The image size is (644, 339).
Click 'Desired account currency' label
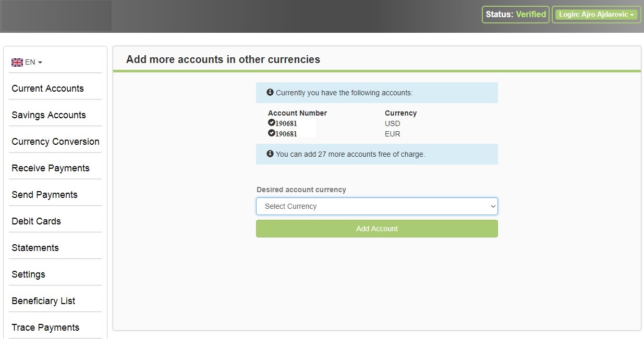click(x=301, y=190)
